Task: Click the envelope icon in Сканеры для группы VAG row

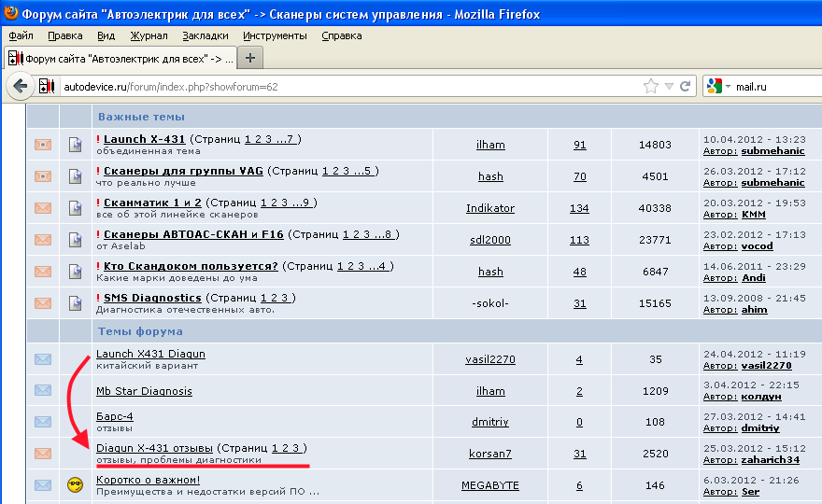Action: (43, 176)
